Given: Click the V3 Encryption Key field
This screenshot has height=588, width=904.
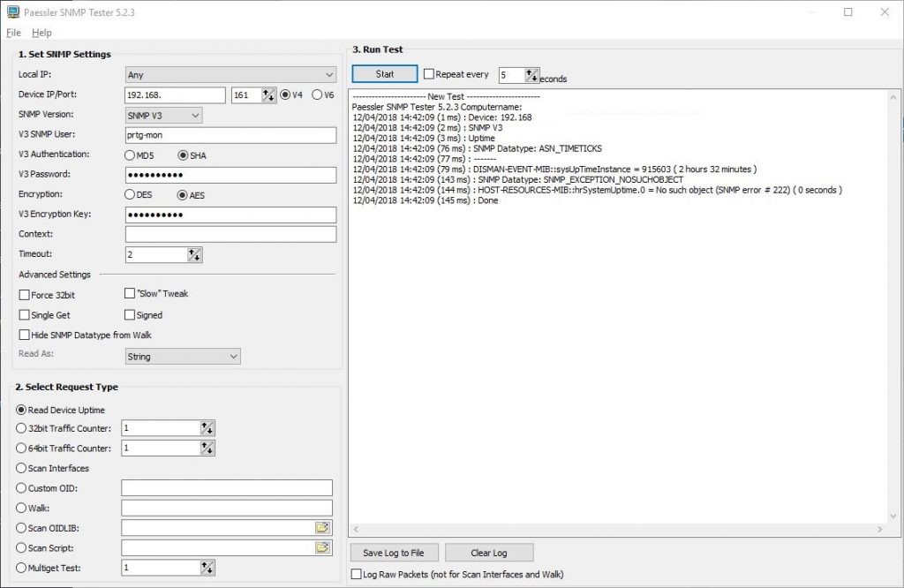Looking at the screenshot, I should pos(230,215).
